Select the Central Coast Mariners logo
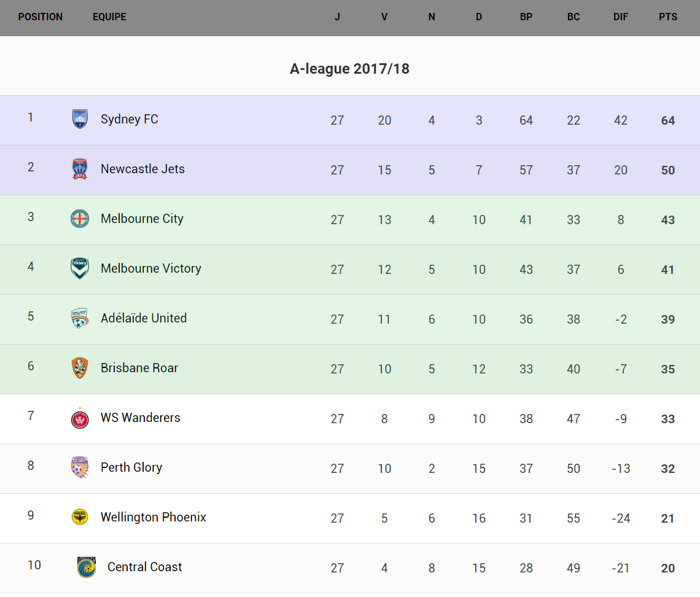700x597 pixels. 87,567
